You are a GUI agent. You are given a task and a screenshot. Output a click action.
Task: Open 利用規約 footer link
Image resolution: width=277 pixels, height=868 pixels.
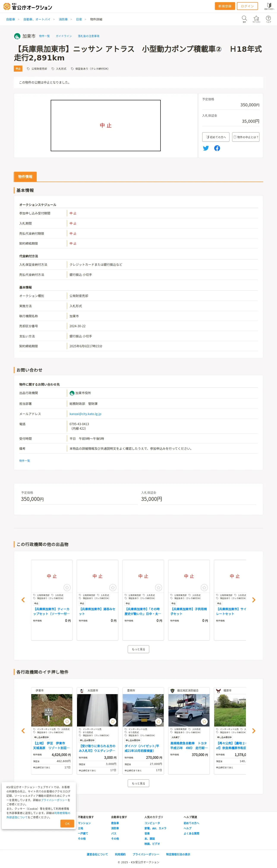(x=120, y=854)
